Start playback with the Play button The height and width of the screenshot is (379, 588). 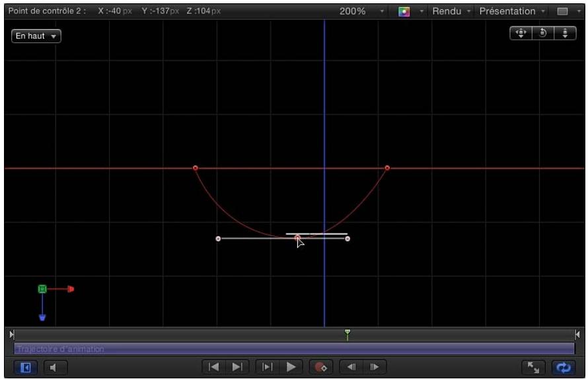[x=291, y=367]
